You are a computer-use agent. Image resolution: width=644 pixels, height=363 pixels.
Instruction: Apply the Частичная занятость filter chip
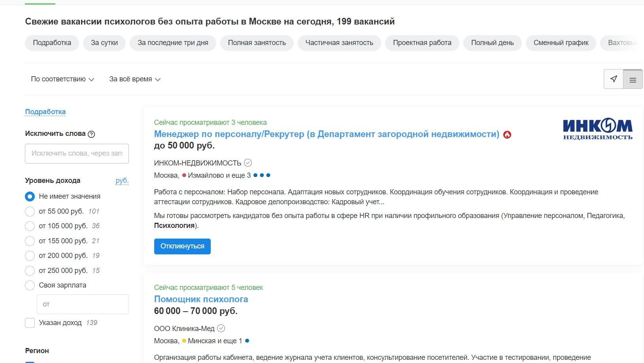click(339, 43)
